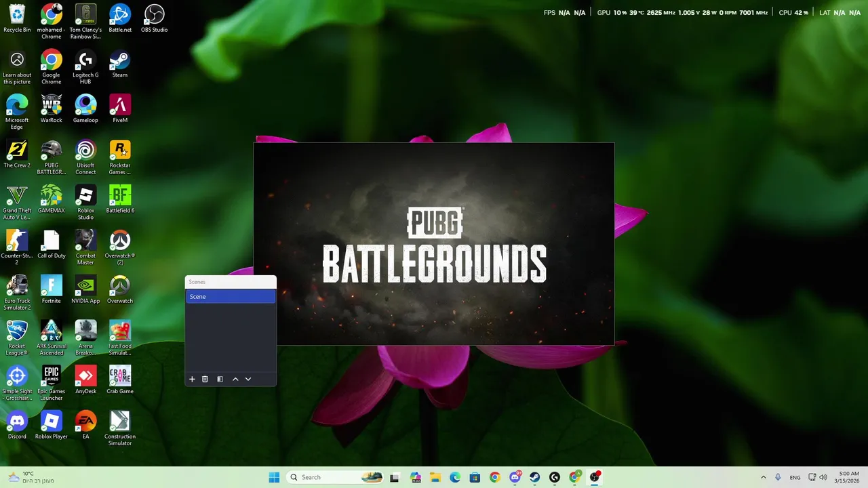Image resolution: width=868 pixels, height=488 pixels.
Task: Open the Arena Breakout desktop shortcut
Action: (85, 338)
